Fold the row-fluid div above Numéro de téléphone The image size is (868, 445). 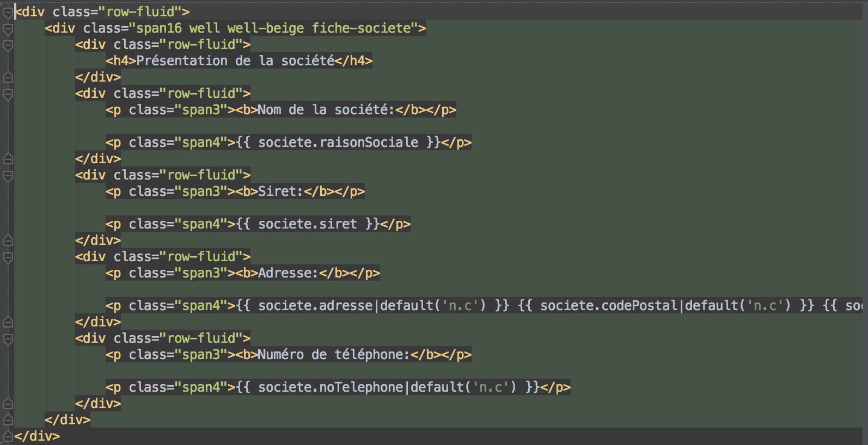[8, 339]
